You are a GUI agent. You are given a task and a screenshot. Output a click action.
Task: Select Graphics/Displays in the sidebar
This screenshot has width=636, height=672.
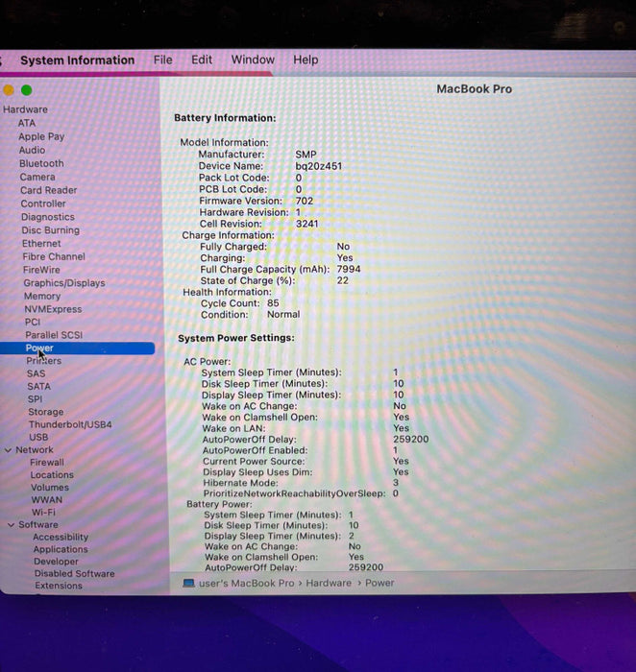(x=64, y=283)
